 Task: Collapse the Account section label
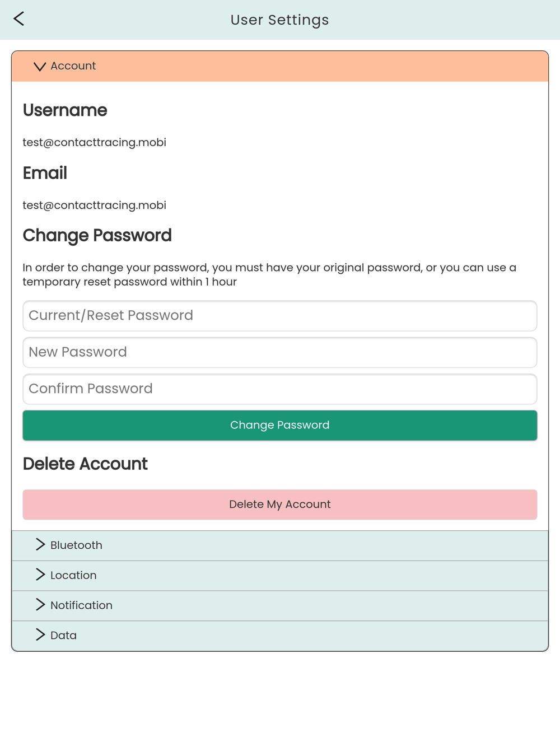point(73,66)
